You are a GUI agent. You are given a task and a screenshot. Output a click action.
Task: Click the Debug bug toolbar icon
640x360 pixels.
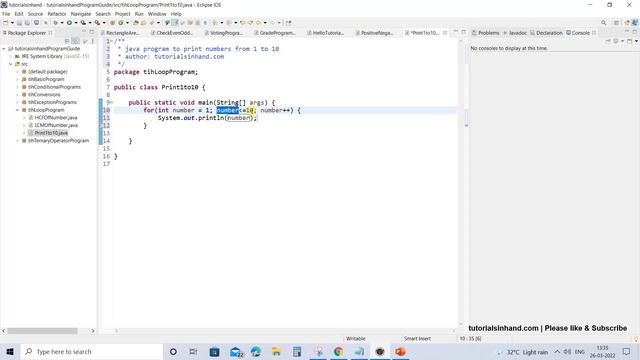pyautogui.click(x=55, y=23)
